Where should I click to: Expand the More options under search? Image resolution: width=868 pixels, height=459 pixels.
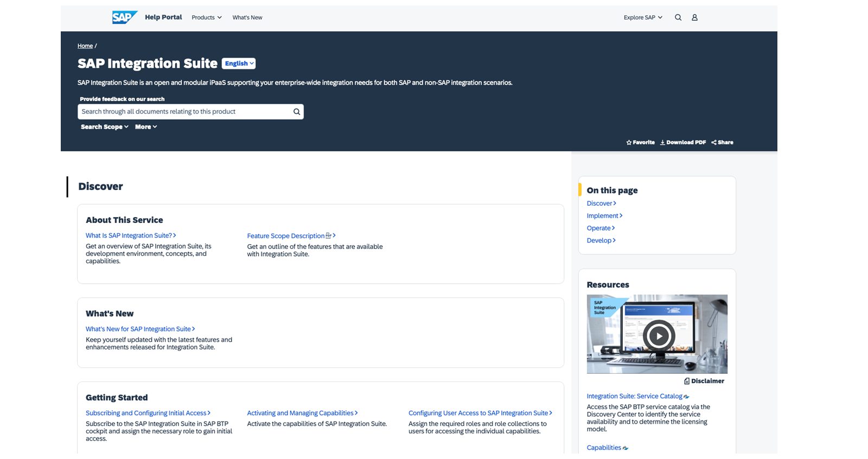pyautogui.click(x=146, y=127)
